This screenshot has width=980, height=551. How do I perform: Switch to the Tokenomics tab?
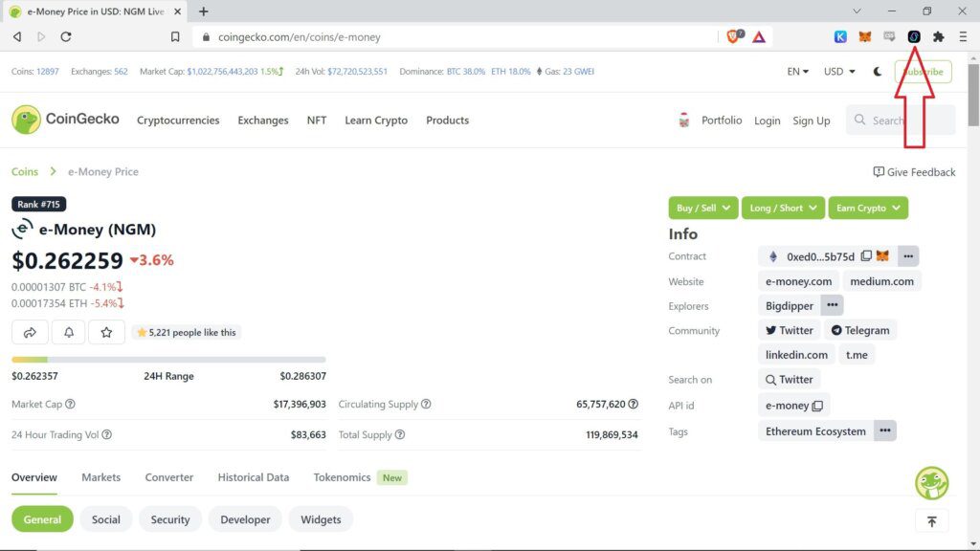tap(342, 477)
